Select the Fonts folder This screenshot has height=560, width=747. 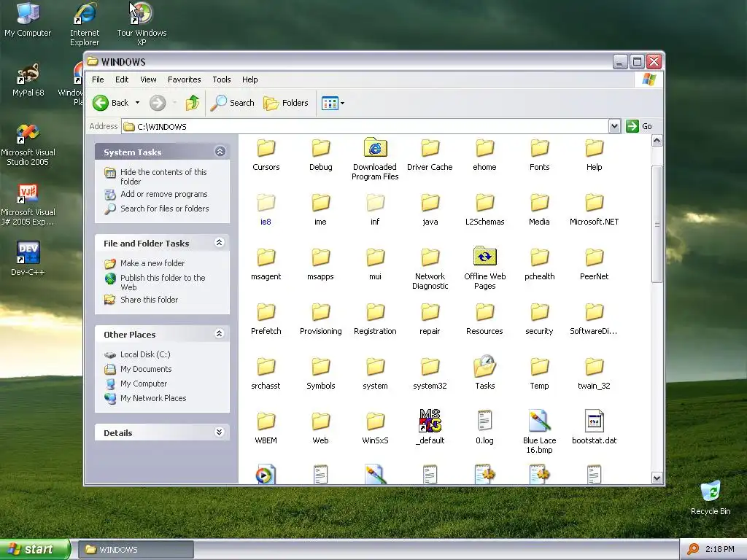click(539, 155)
